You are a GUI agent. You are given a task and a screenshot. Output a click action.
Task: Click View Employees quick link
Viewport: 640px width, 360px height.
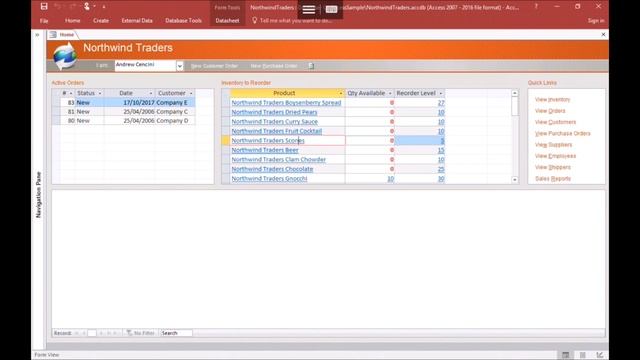(555, 156)
